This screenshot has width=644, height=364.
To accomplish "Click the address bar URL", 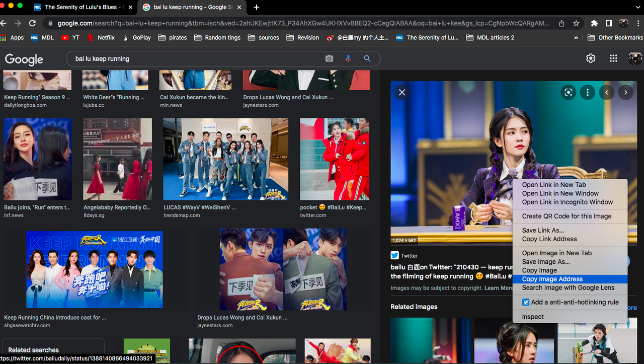I will 303,23.
